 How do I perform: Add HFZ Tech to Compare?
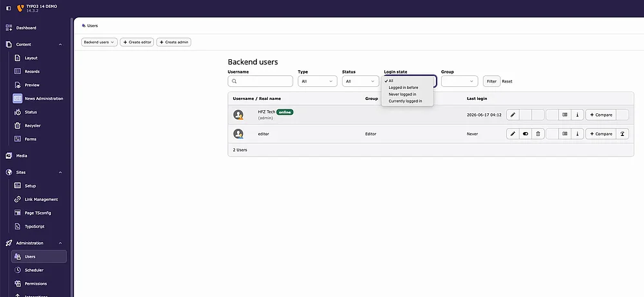(x=601, y=115)
